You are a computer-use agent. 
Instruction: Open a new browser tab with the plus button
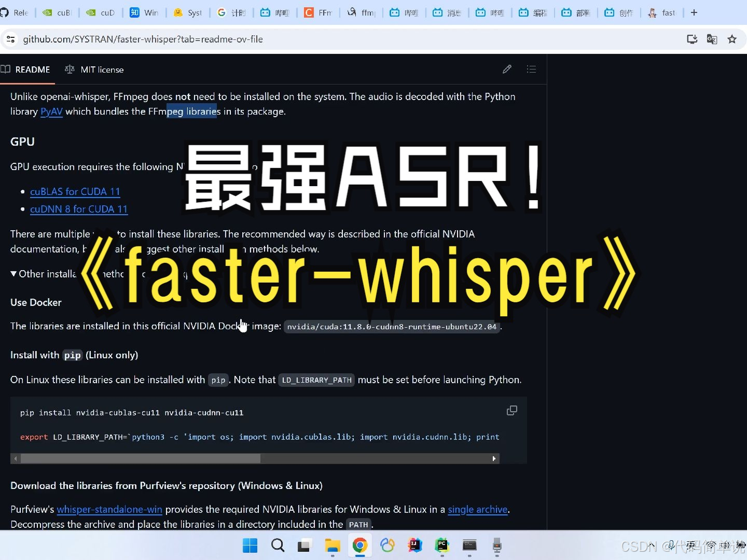coord(695,12)
